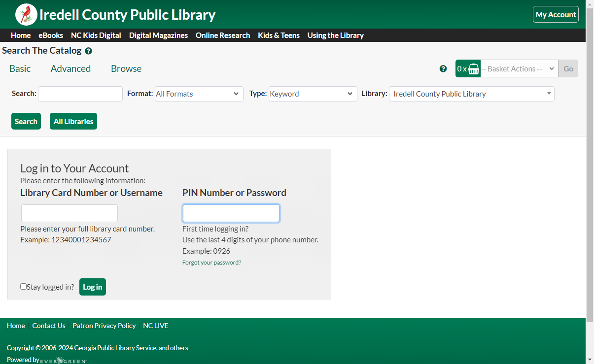Switch to the Browse tab
Screen dimensions: 594x364
126,68
